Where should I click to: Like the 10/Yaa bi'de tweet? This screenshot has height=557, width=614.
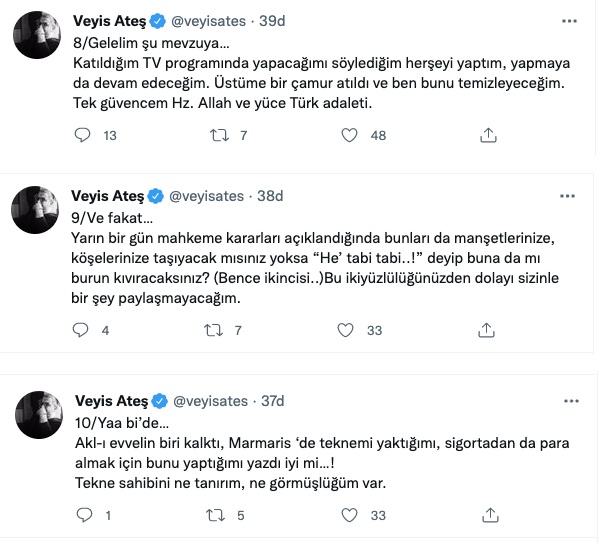point(348,516)
